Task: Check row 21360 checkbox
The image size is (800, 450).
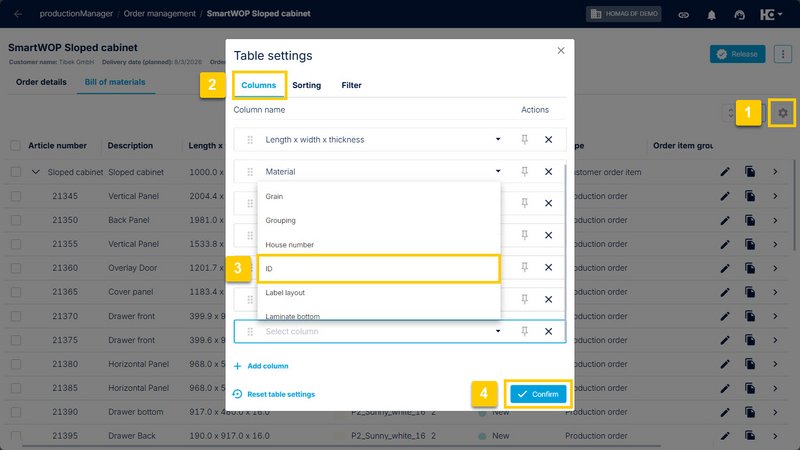Action: [x=15, y=268]
